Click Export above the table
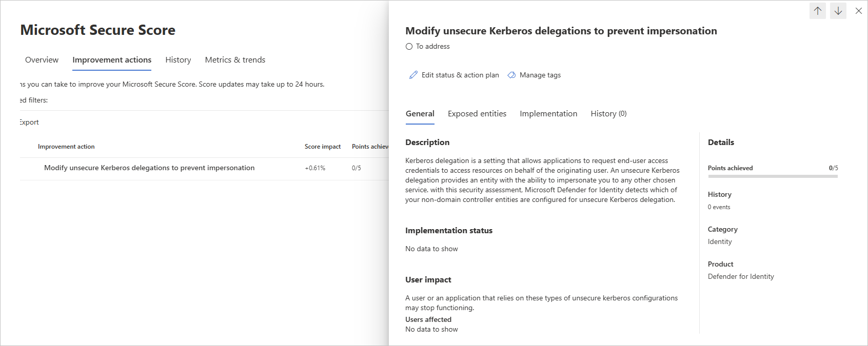The width and height of the screenshot is (868, 346). point(29,122)
